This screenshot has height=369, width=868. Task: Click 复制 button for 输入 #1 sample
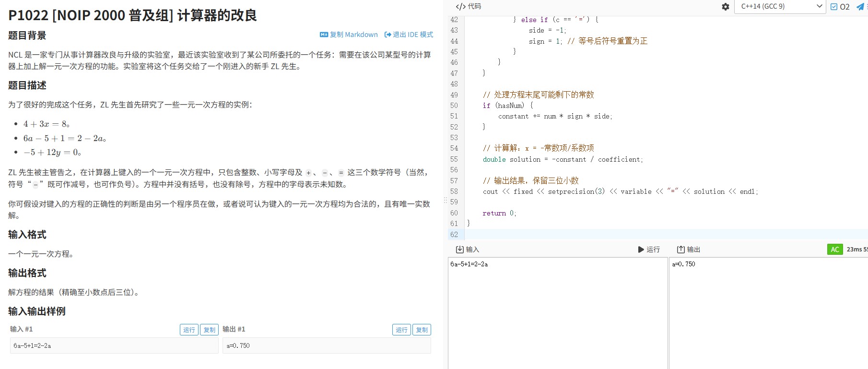coord(209,330)
